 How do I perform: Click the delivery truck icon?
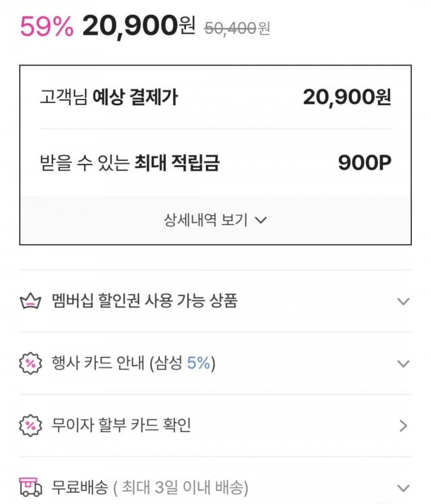30,487
